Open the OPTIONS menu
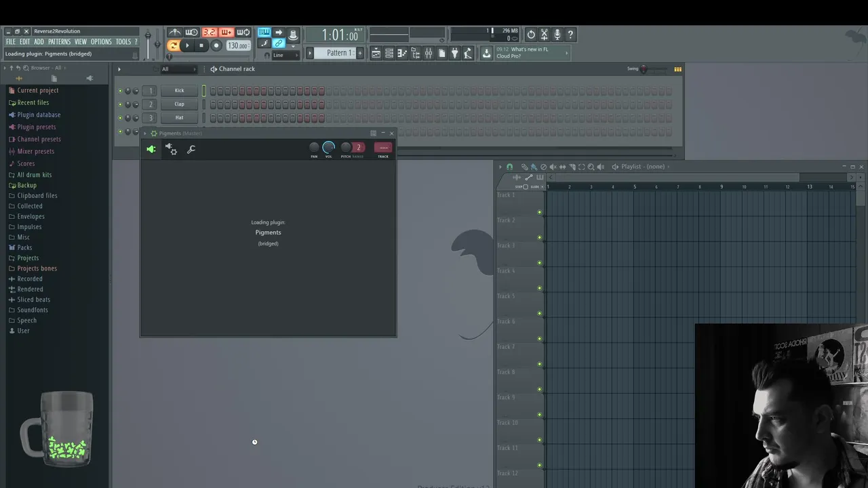The height and width of the screenshot is (488, 868). (x=101, y=42)
